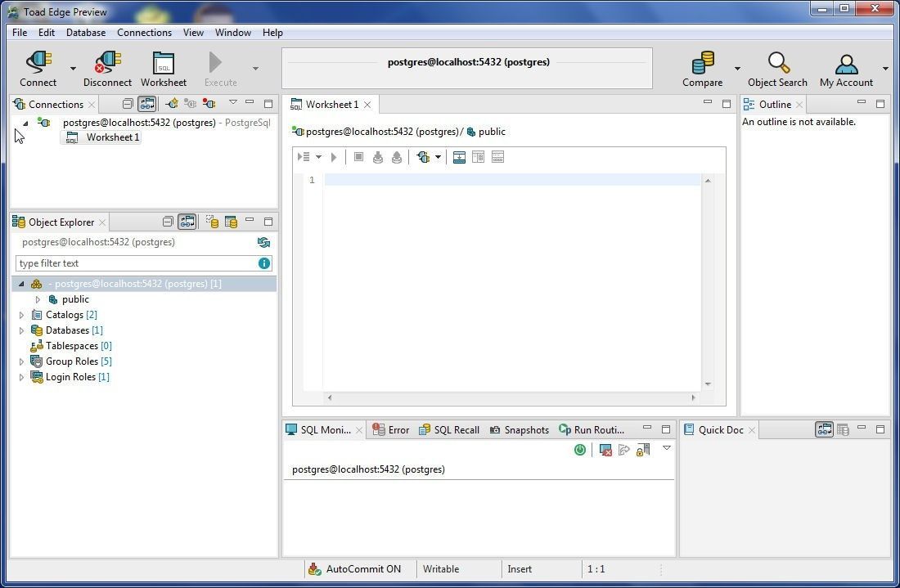Open worksheet connection plug dropdown arrow
900x588 pixels.
click(x=438, y=156)
